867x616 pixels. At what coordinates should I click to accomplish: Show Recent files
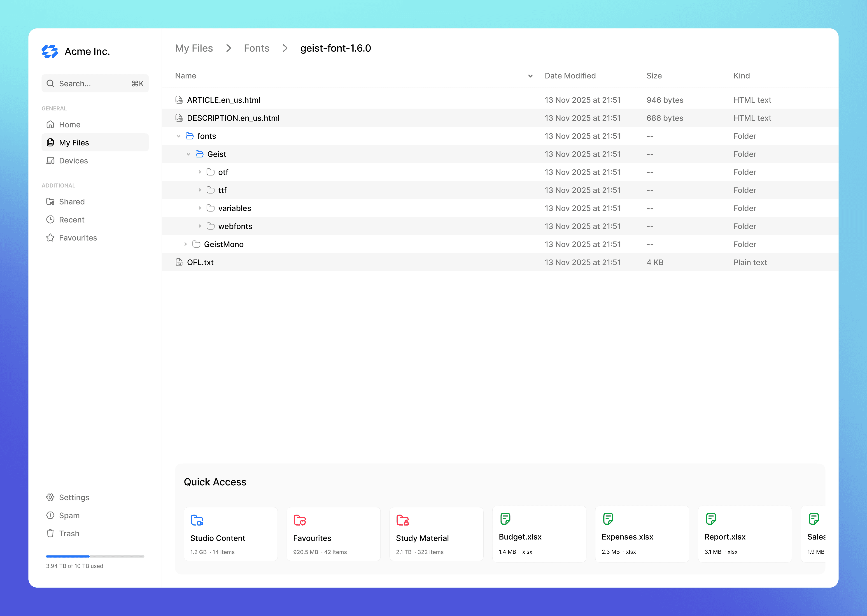click(x=71, y=220)
